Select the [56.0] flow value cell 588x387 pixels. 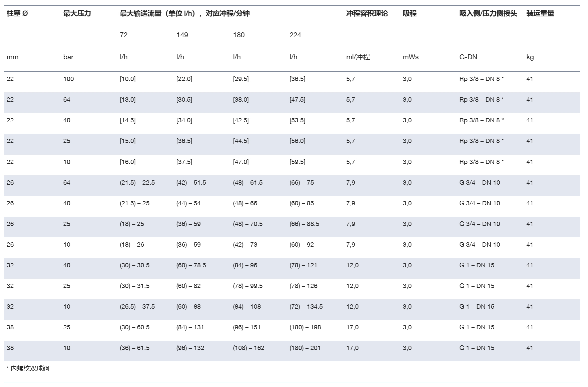tap(298, 141)
